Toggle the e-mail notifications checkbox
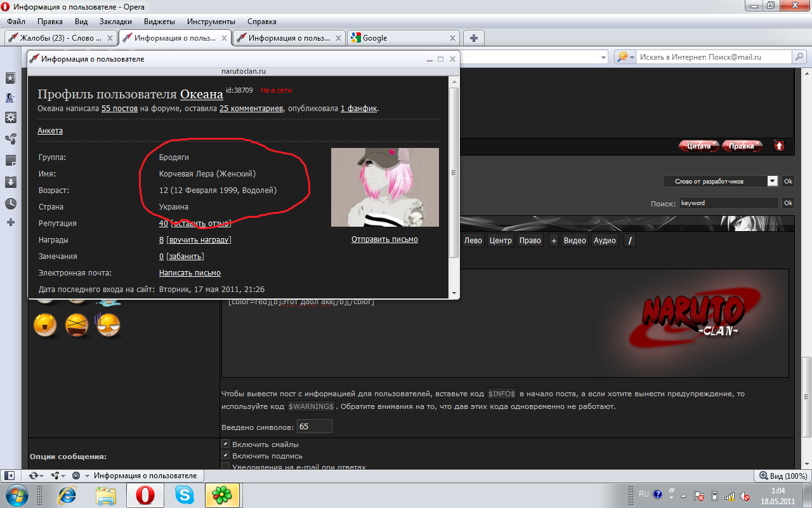 (x=225, y=467)
